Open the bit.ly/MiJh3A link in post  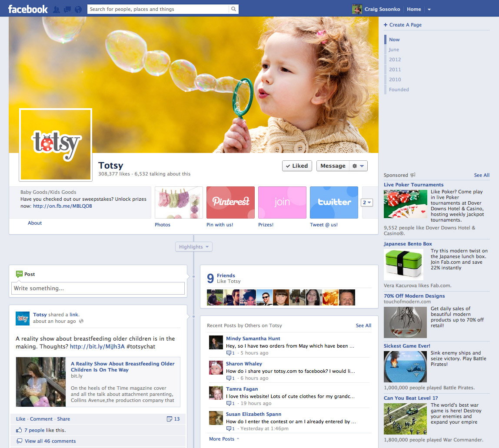[x=97, y=346]
